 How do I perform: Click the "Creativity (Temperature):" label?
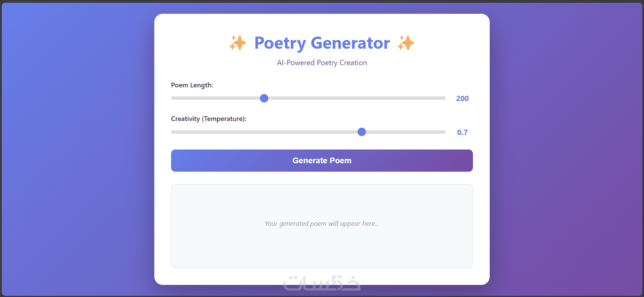tap(209, 119)
